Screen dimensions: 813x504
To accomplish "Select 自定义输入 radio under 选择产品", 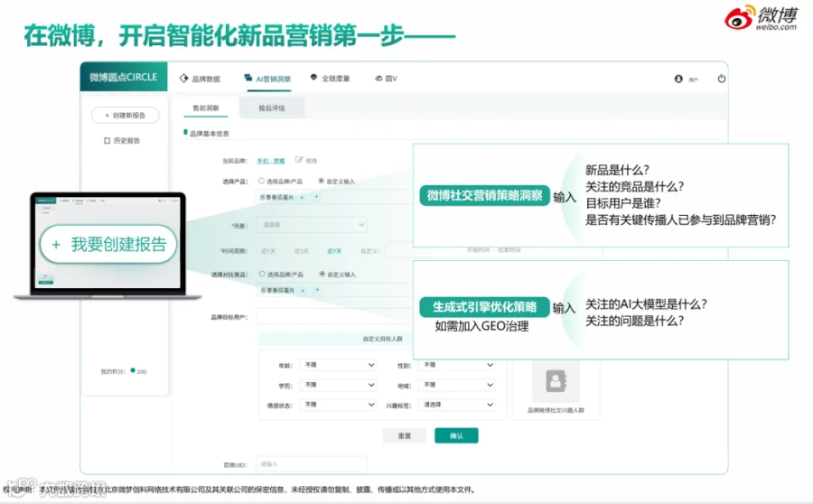I will tap(322, 181).
